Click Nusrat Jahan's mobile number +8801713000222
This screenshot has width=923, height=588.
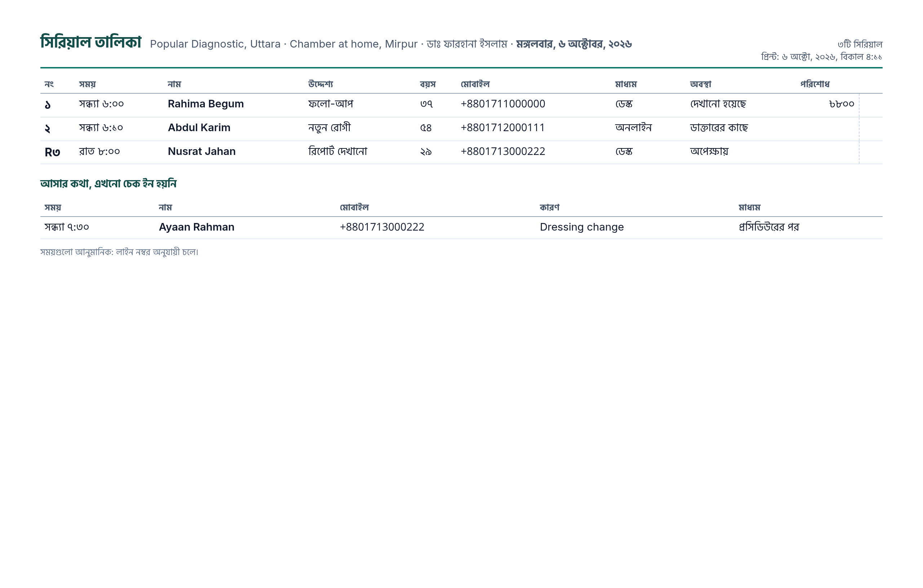(503, 151)
